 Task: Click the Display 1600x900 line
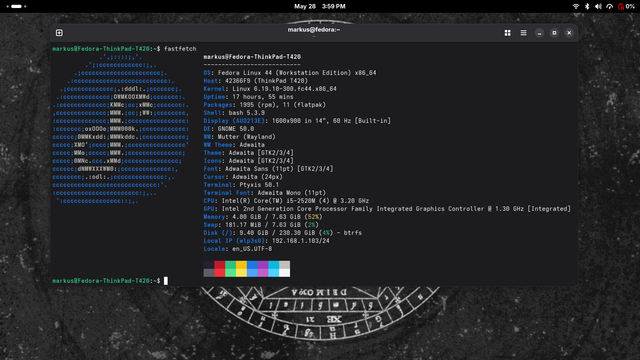(297, 121)
